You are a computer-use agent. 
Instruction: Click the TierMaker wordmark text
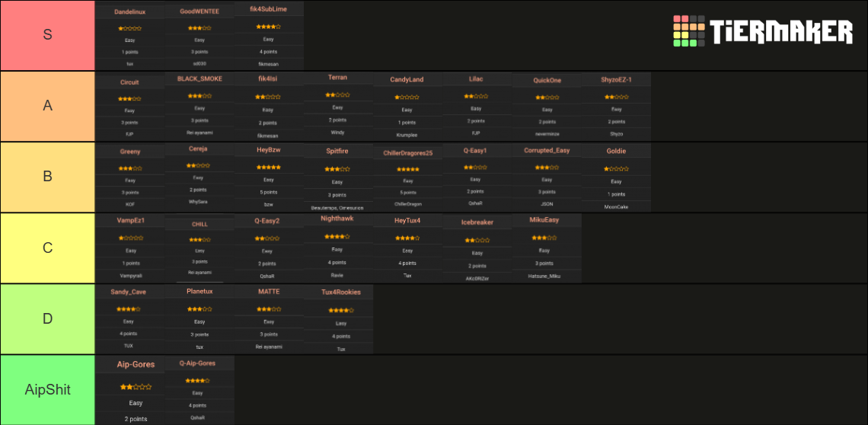click(x=781, y=31)
